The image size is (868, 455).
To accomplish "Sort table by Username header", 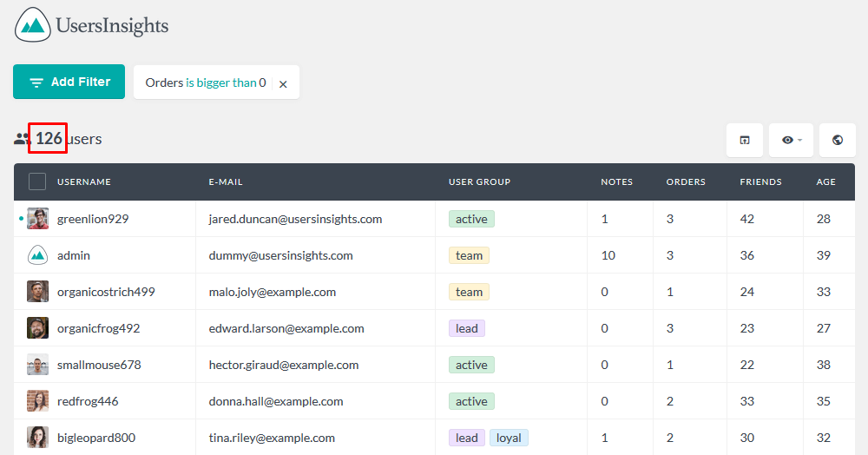I will (x=84, y=181).
